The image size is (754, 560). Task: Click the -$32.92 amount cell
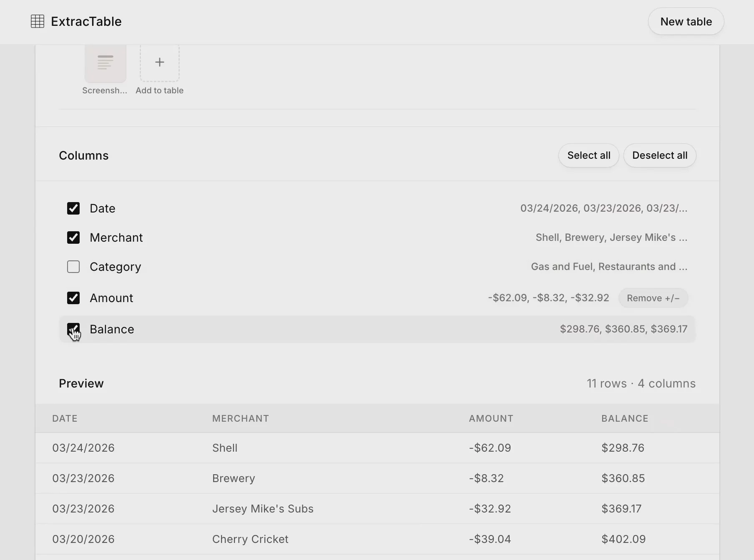click(490, 509)
